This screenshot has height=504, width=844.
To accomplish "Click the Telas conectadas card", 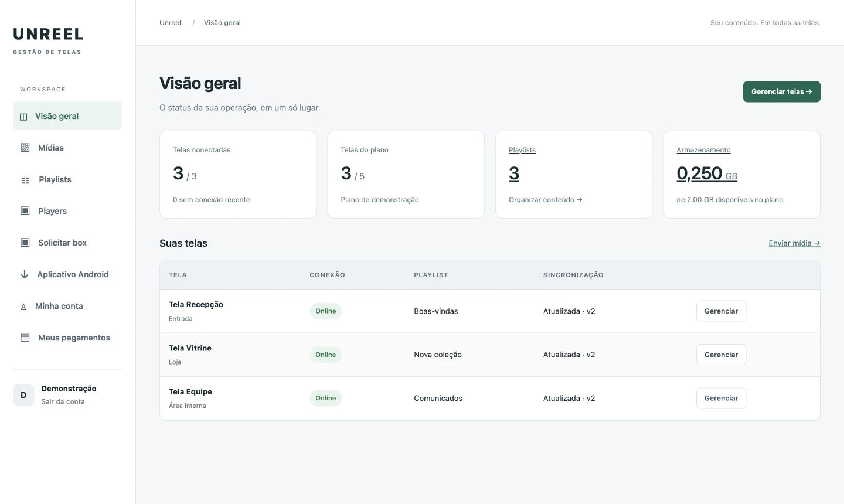I will (238, 175).
